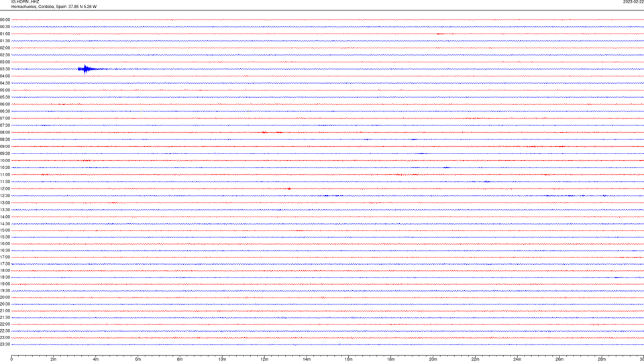This screenshot has height=362, width=644.
Task: Pick the 18m axis tick label
Action: tap(391, 359)
